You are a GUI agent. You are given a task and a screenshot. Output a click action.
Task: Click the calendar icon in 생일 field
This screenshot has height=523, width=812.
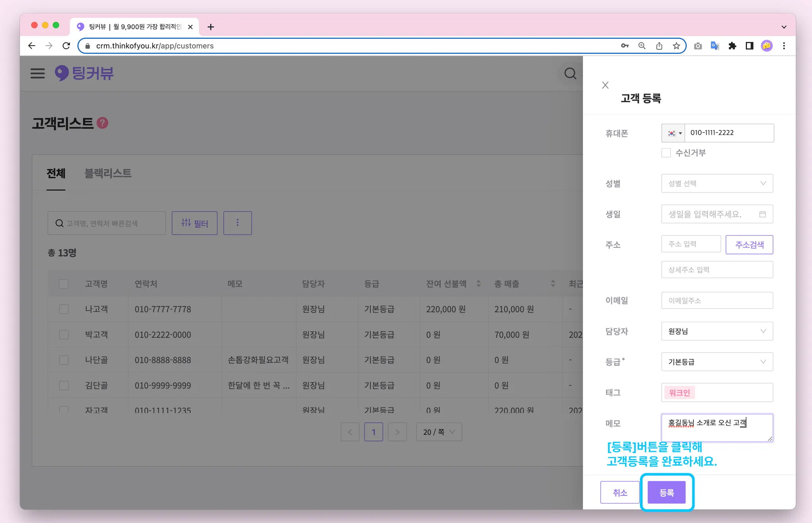point(762,214)
